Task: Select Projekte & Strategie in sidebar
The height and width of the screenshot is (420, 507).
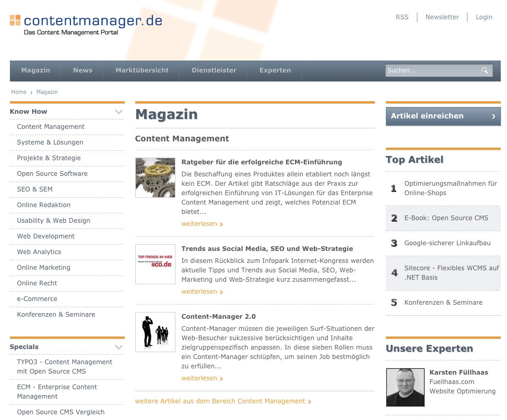Action: [x=49, y=158]
